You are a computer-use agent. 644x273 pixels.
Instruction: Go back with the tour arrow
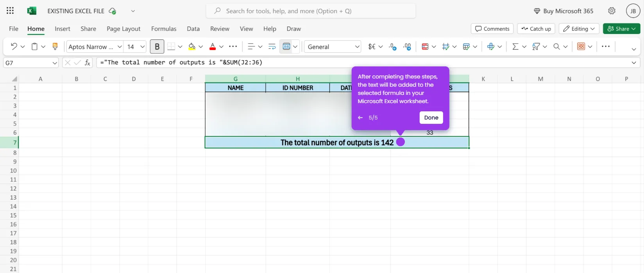tap(360, 118)
